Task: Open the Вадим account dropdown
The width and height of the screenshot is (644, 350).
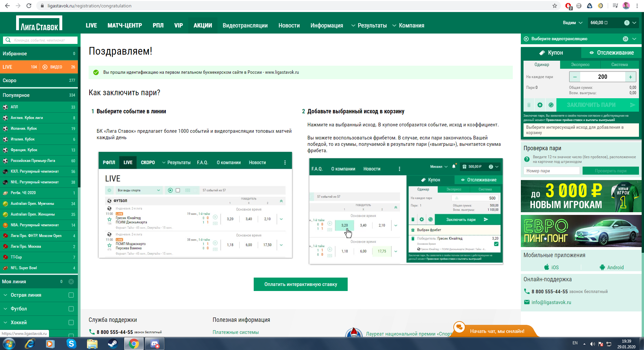Action: click(572, 23)
